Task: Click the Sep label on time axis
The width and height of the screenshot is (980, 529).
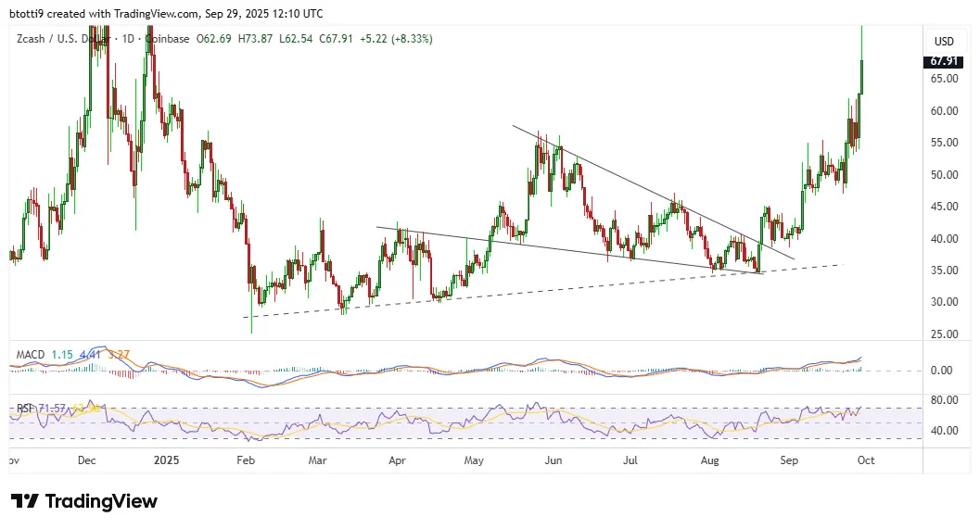Action: tap(788, 459)
